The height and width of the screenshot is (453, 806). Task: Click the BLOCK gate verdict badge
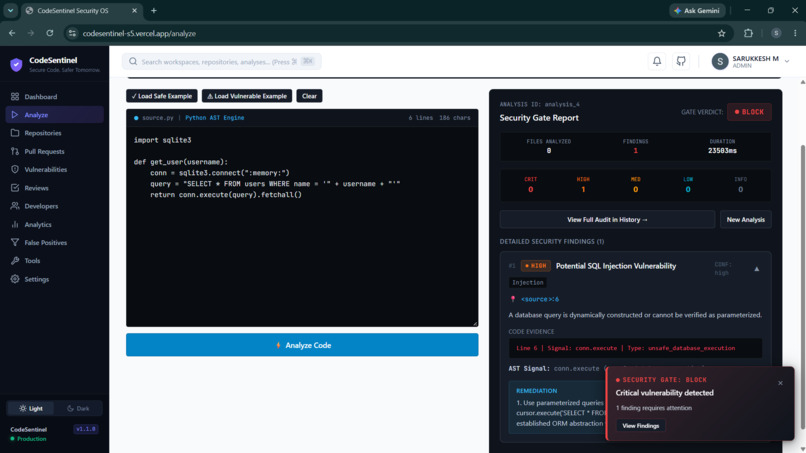tap(749, 112)
